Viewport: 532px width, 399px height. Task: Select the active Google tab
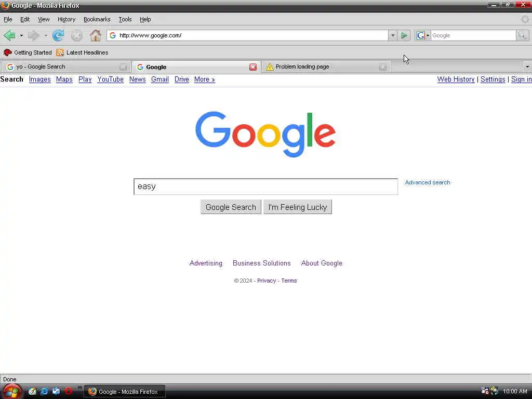point(196,67)
